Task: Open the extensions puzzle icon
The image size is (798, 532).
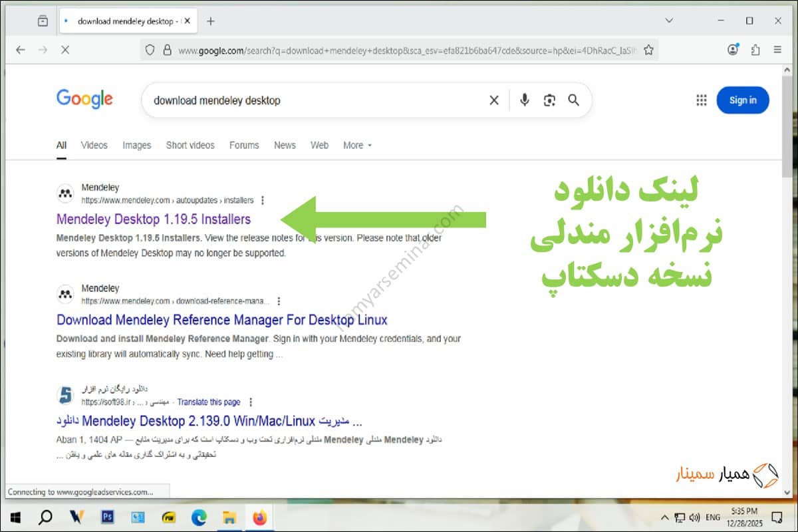Action: click(x=755, y=50)
